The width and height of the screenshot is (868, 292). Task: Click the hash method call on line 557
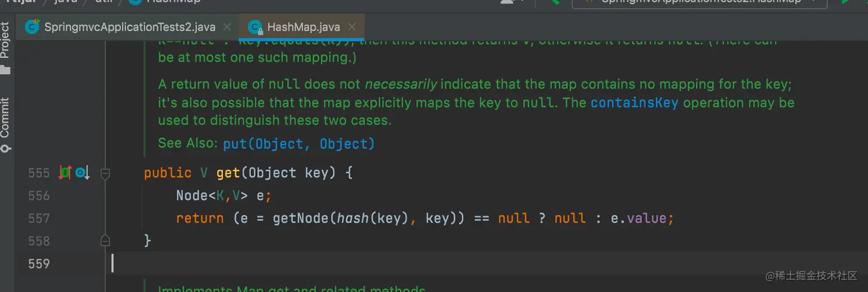coord(352,218)
